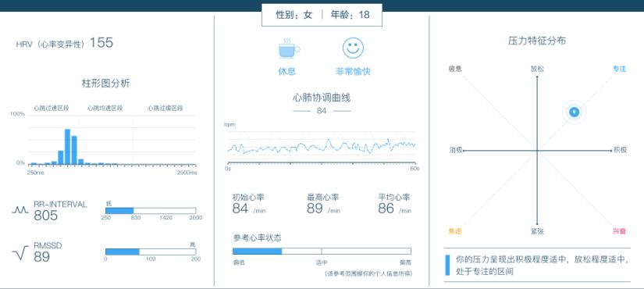The image size is (644, 289).
Task: Click the RR-INTERVAL waveform icon
Action: point(20,210)
